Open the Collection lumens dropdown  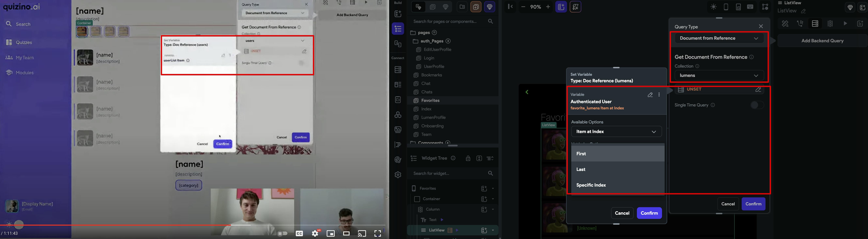tap(719, 76)
